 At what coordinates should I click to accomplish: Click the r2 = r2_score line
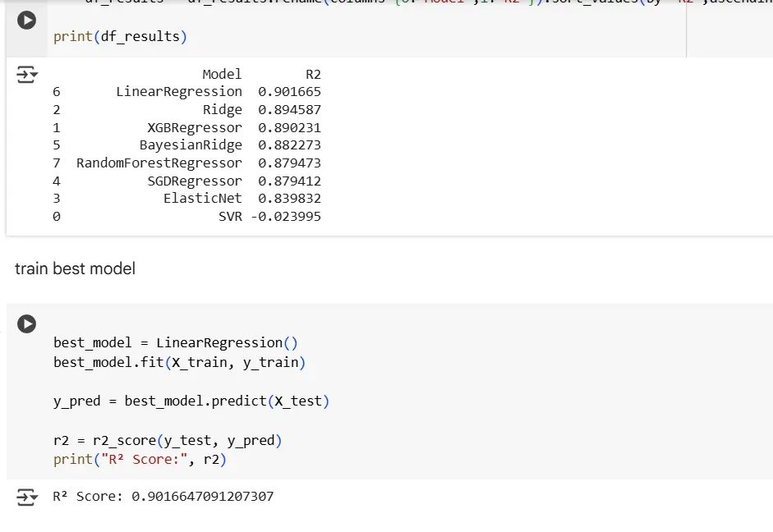click(168, 441)
